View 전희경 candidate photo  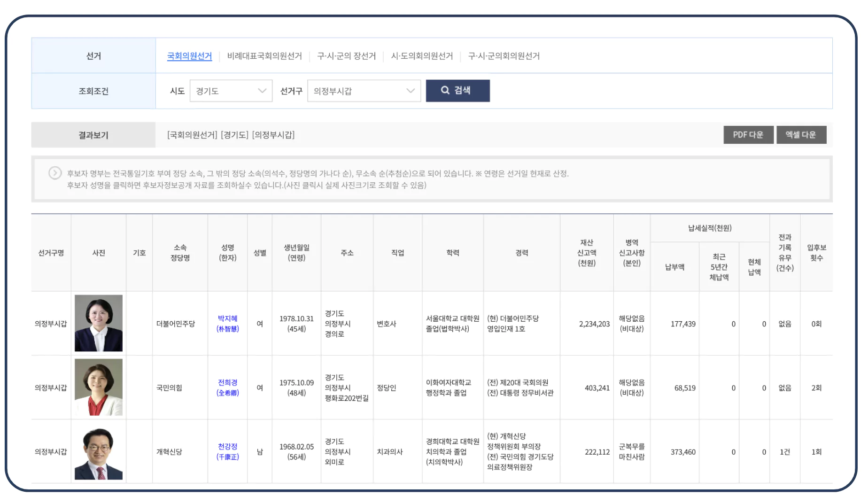pyautogui.click(x=99, y=387)
